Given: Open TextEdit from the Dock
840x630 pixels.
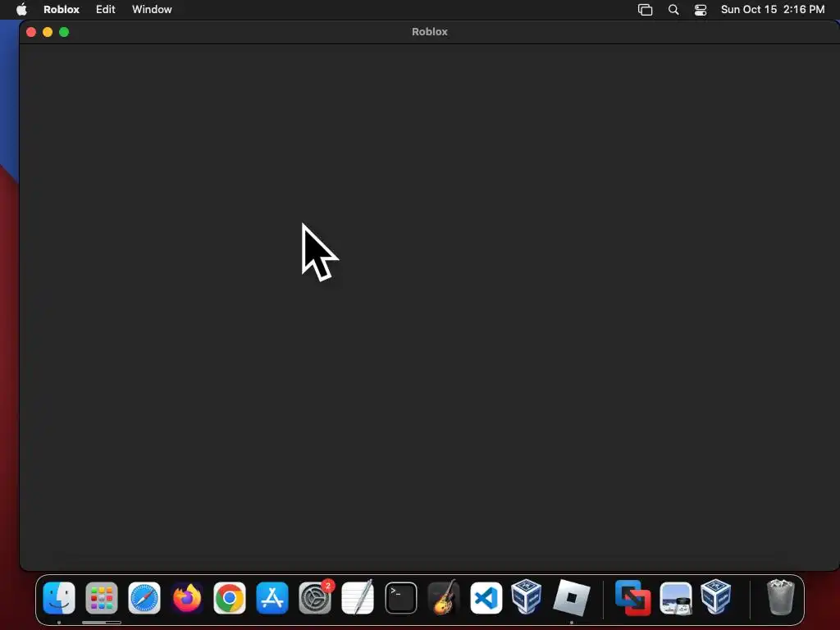Looking at the screenshot, I should pos(358,598).
